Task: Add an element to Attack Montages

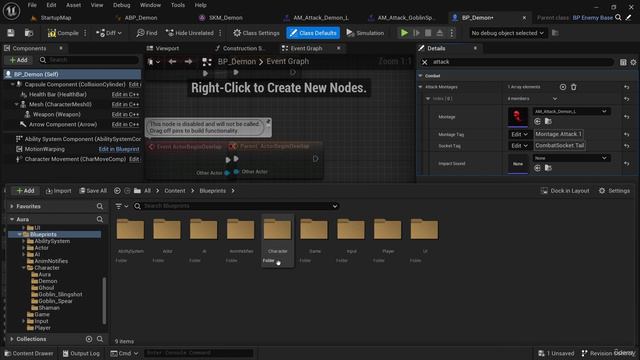Action: click(x=562, y=87)
